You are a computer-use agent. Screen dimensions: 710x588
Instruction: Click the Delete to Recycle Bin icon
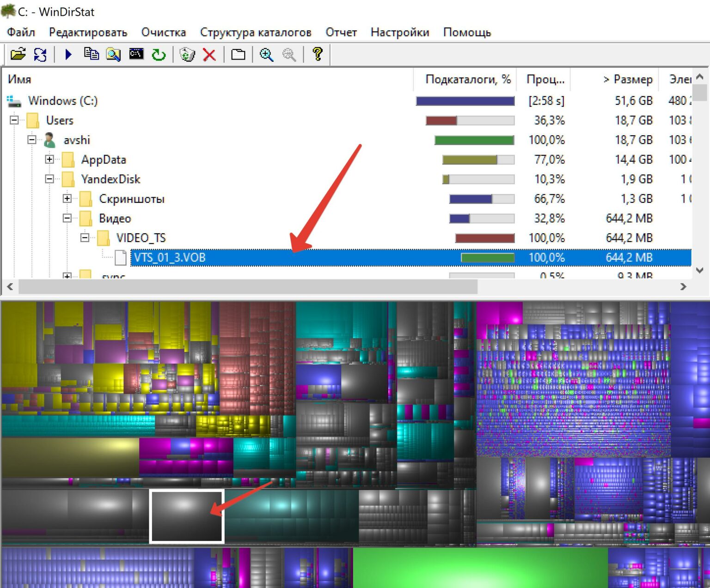click(x=187, y=55)
